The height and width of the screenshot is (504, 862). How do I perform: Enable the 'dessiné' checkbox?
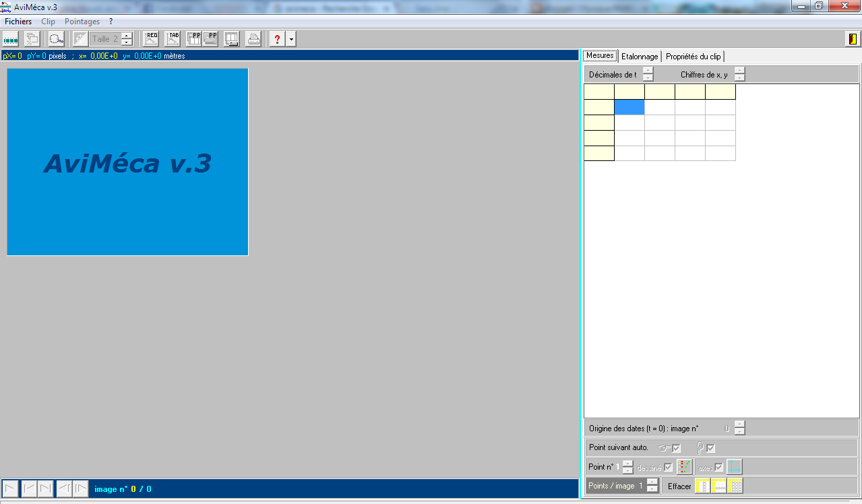[667, 466]
